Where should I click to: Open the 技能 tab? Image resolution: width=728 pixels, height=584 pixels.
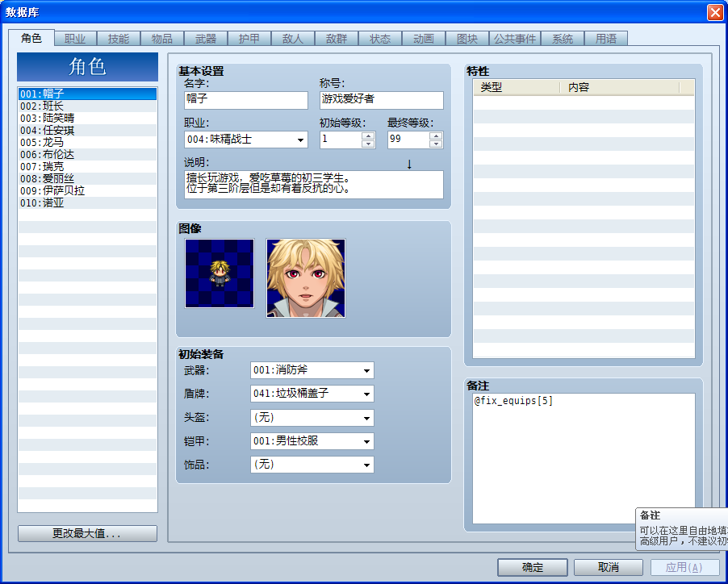[x=119, y=39]
